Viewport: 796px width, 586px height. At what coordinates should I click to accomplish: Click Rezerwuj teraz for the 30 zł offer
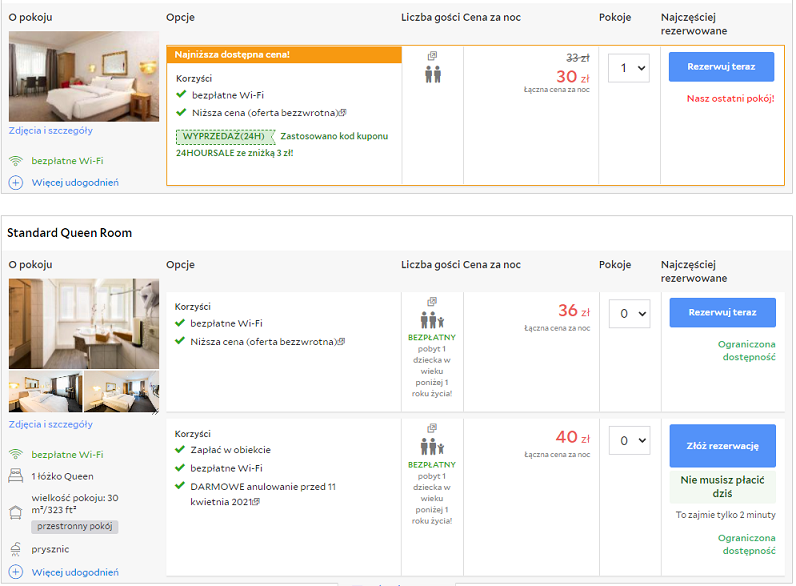pos(721,67)
